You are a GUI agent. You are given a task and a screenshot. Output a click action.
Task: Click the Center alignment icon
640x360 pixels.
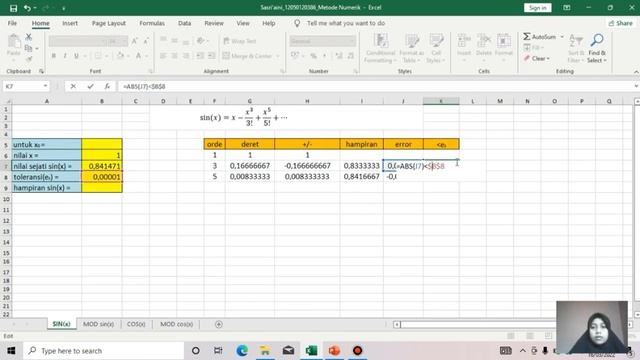pyautogui.click(x=174, y=56)
